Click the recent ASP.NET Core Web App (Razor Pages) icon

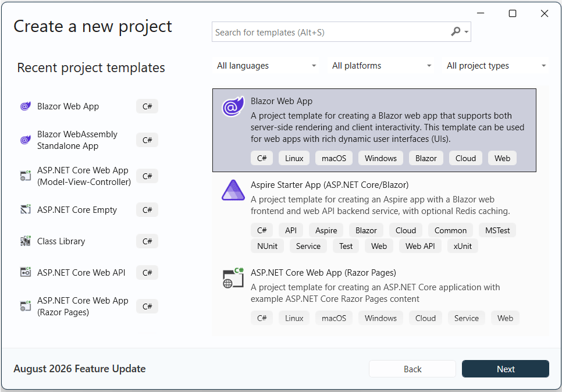(26, 307)
